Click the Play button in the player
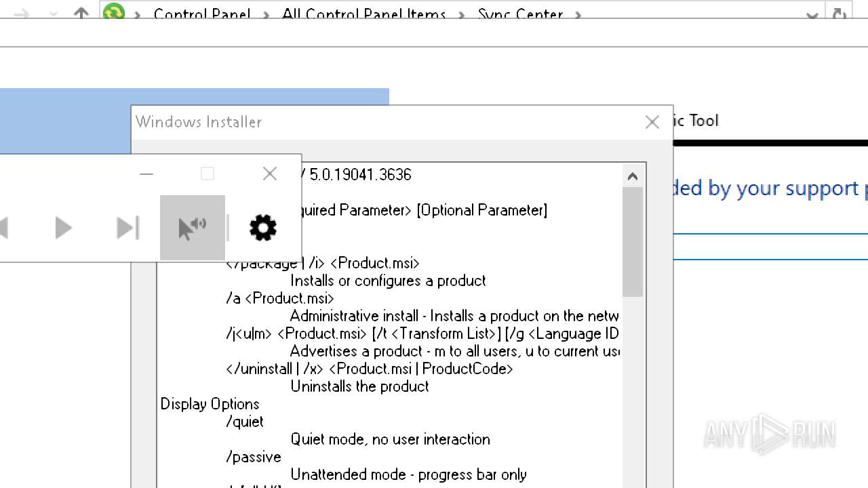The image size is (868, 488). [x=64, y=228]
